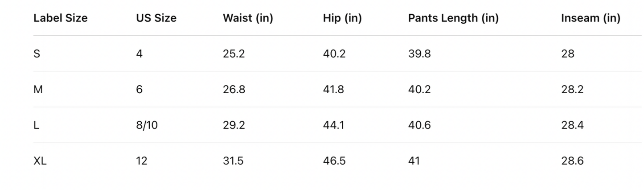Select the 41.8 hip measurement
Screen dimensions: 644x190
tap(333, 90)
